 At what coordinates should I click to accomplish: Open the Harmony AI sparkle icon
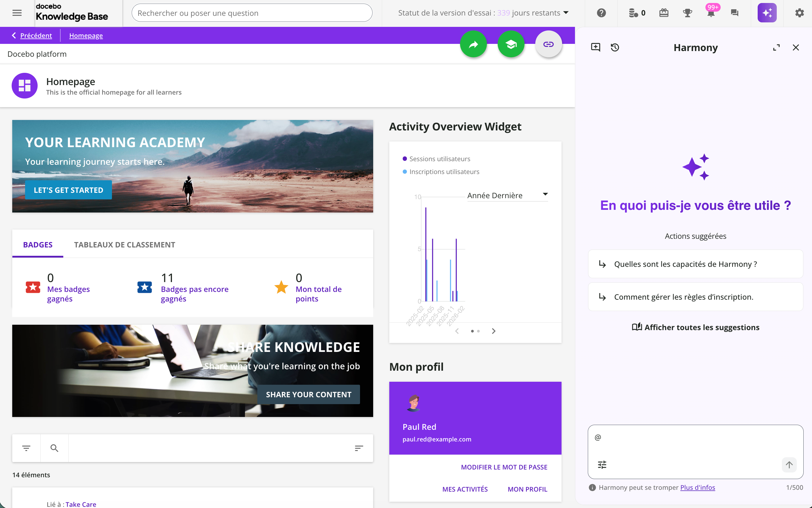[767, 13]
